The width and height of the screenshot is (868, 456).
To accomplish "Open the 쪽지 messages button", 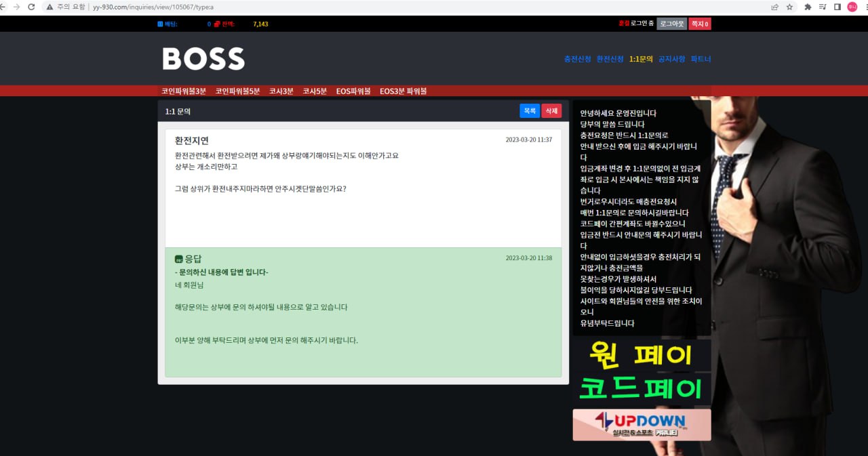I will pos(699,24).
